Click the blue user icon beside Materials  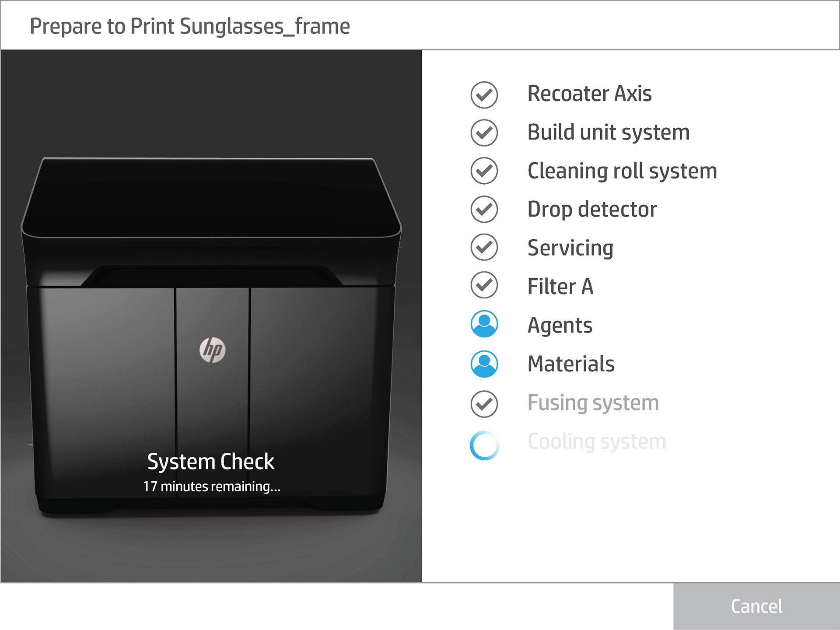[x=484, y=364]
